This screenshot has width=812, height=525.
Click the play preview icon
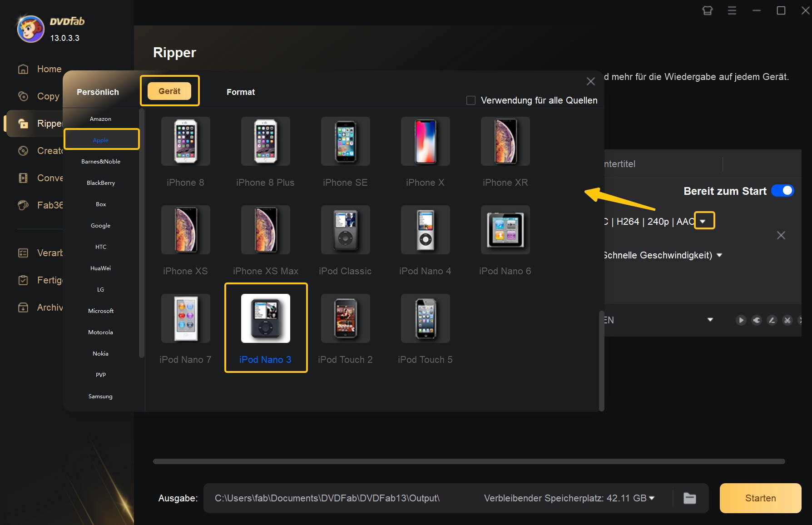pyautogui.click(x=741, y=320)
